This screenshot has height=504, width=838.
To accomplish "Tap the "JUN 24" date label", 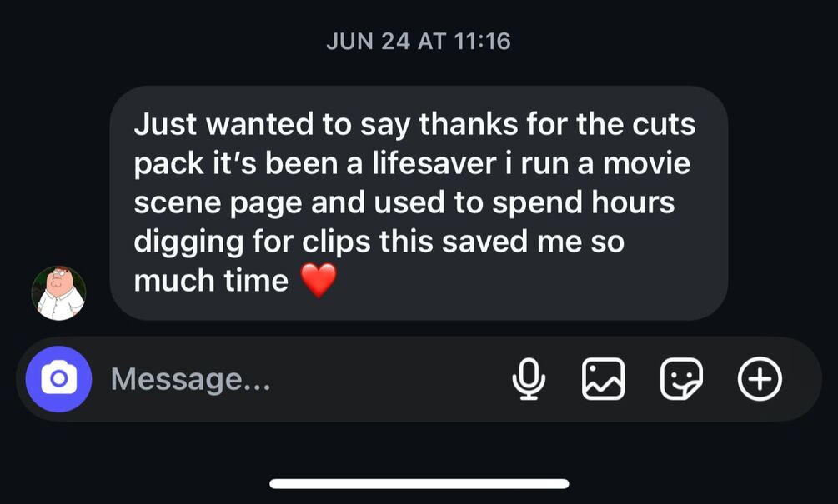I will point(369,42).
